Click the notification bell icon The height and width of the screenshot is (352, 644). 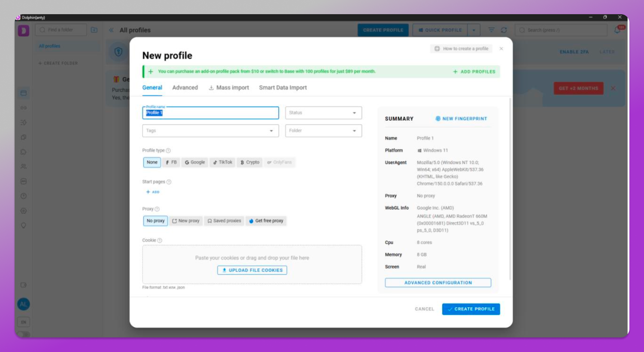[x=618, y=30]
